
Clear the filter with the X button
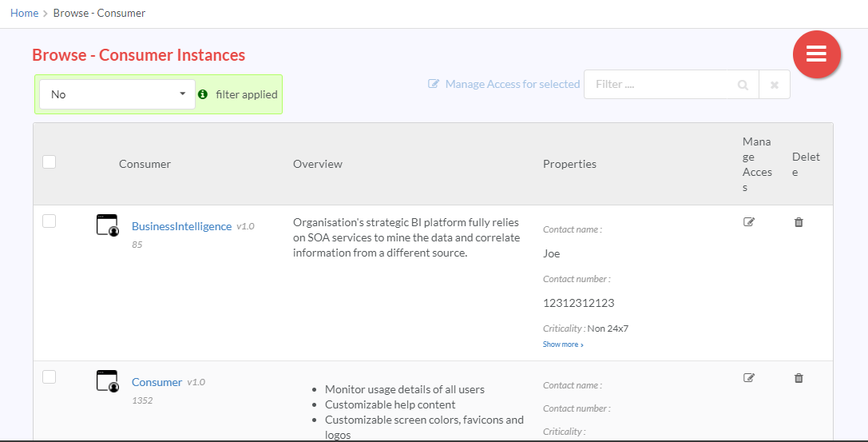(x=775, y=85)
